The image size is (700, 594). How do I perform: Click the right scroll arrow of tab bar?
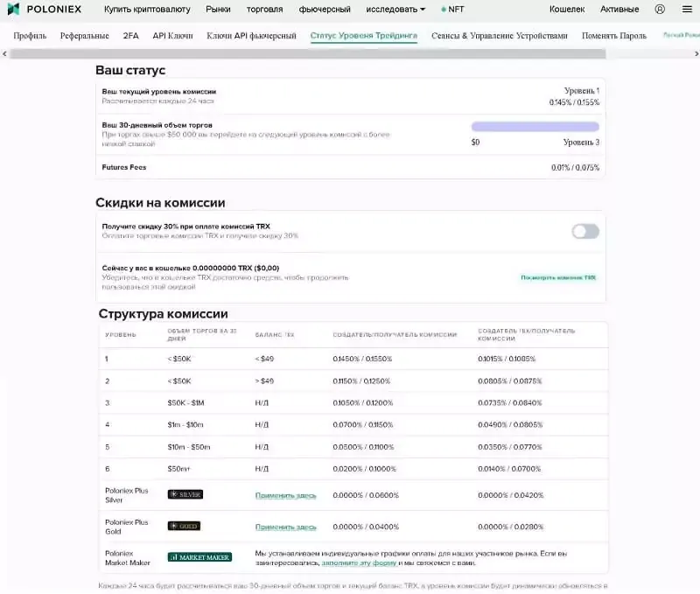[x=696, y=53]
